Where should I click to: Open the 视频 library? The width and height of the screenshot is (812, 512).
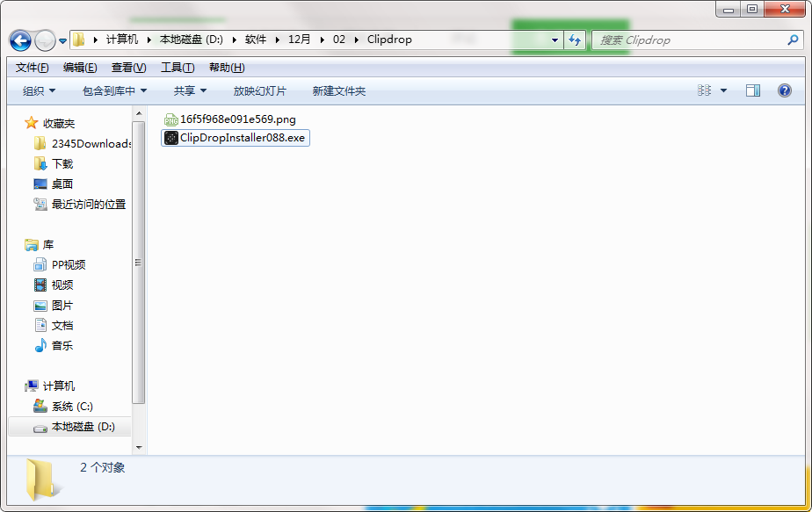coord(62,285)
